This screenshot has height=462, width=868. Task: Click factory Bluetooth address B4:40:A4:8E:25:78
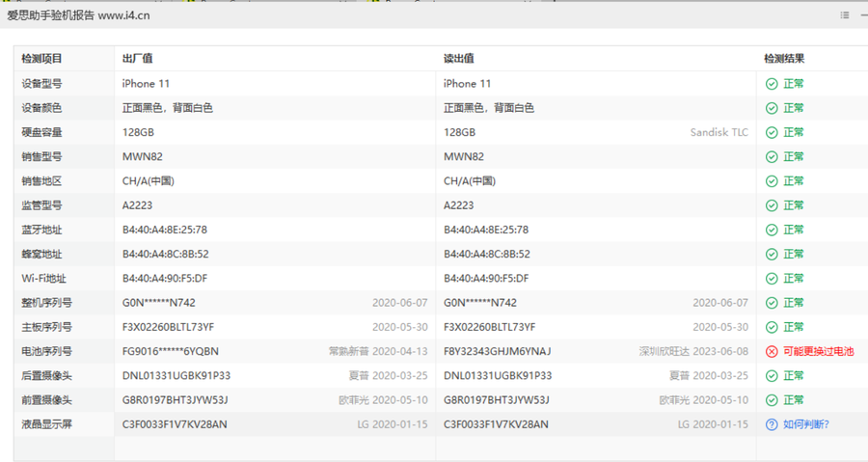pyautogui.click(x=165, y=231)
